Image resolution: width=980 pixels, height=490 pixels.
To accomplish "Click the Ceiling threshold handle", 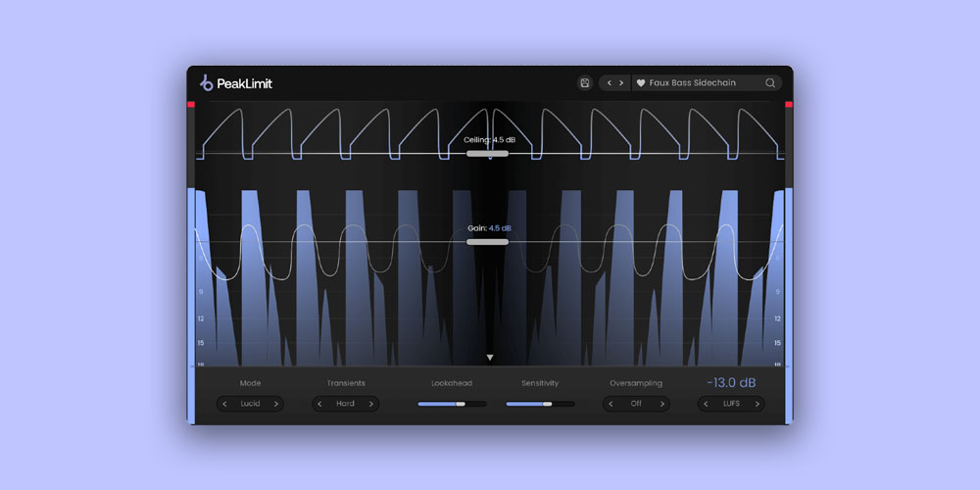I will (x=487, y=153).
